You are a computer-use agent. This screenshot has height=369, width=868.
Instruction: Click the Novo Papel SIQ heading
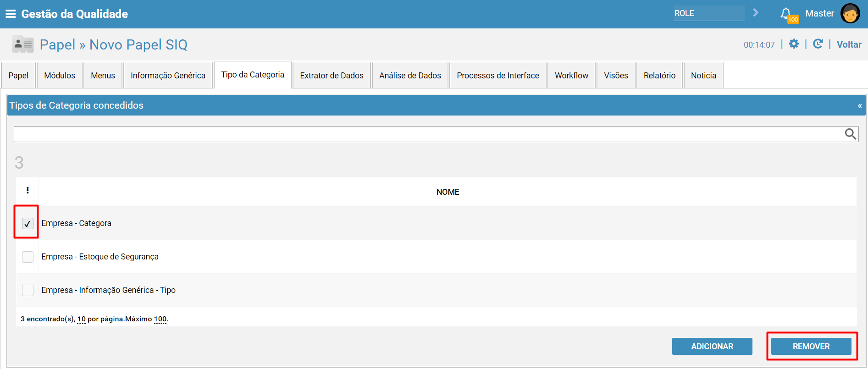pos(138,44)
